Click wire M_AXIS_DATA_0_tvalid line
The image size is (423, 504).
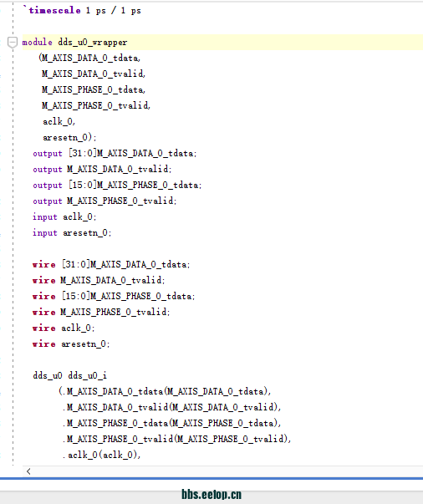pyautogui.click(x=99, y=280)
